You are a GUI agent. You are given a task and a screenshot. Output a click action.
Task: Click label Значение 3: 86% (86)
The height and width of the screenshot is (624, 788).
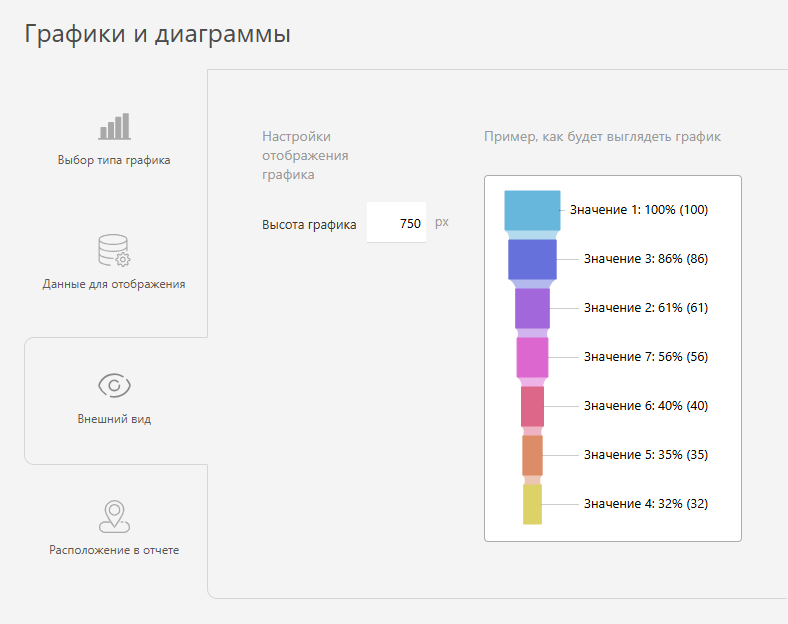point(646,259)
